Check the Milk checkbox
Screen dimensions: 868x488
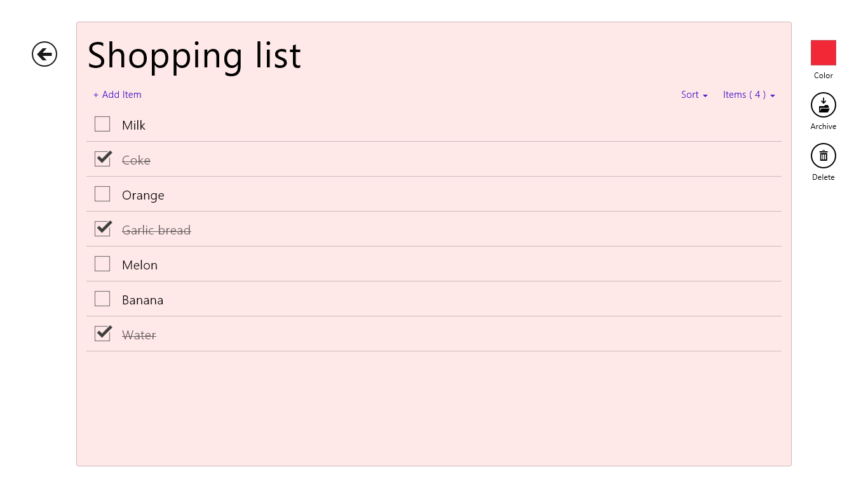coord(102,124)
